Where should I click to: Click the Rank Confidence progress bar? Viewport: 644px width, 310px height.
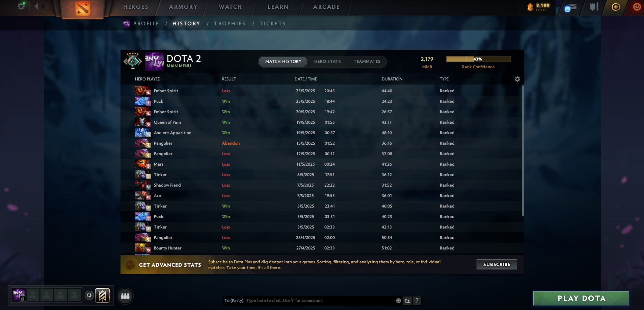[x=478, y=59]
